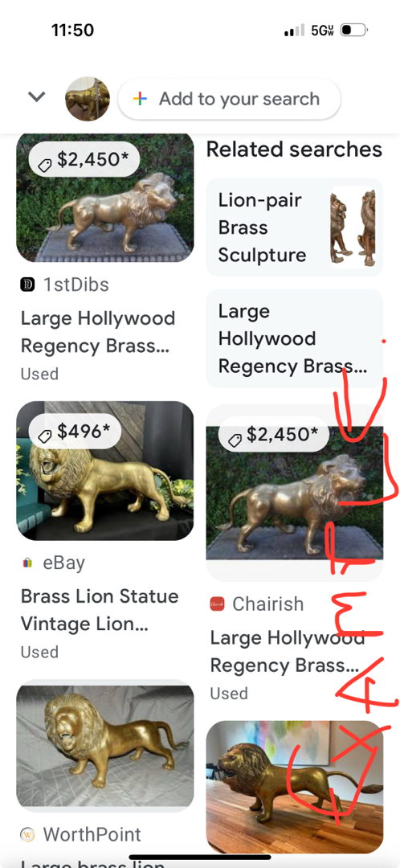400x868 pixels.
Task: Open the WorthPoint lion photo
Action: [105, 746]
